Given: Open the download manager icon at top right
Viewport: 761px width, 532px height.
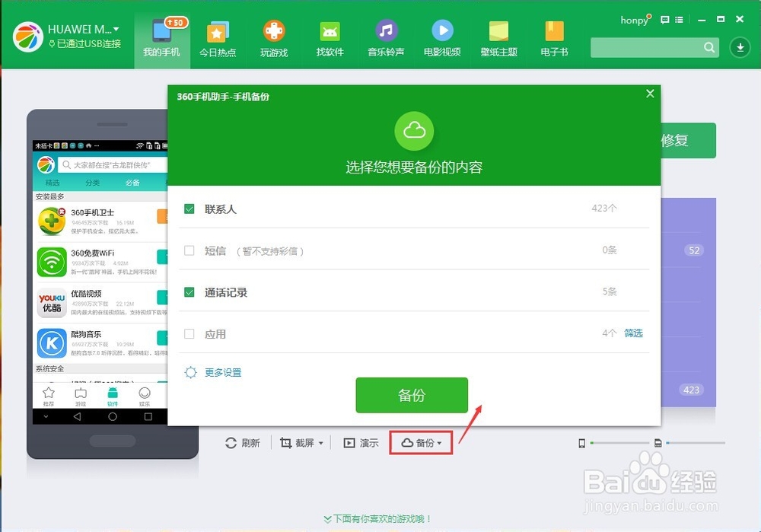Looking at the screenshot, I should tap(739, 47).
